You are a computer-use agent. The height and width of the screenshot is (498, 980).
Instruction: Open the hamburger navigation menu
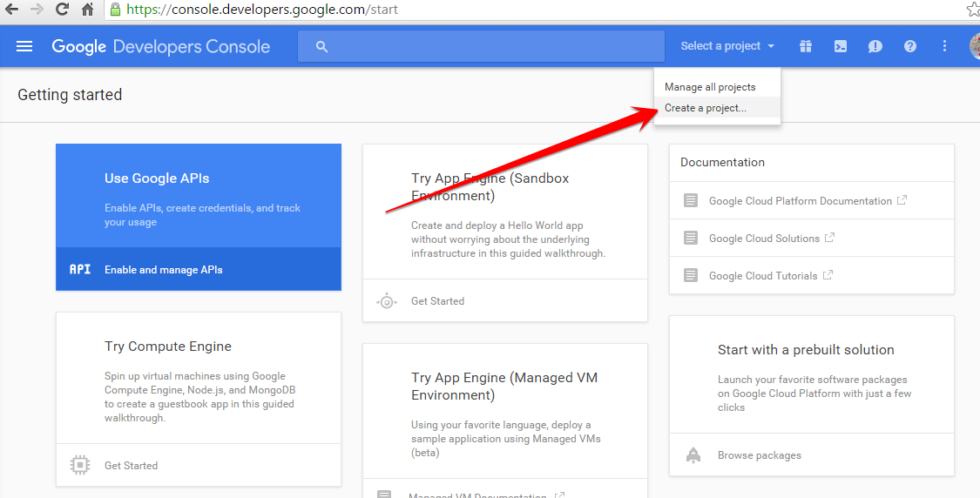24,46
